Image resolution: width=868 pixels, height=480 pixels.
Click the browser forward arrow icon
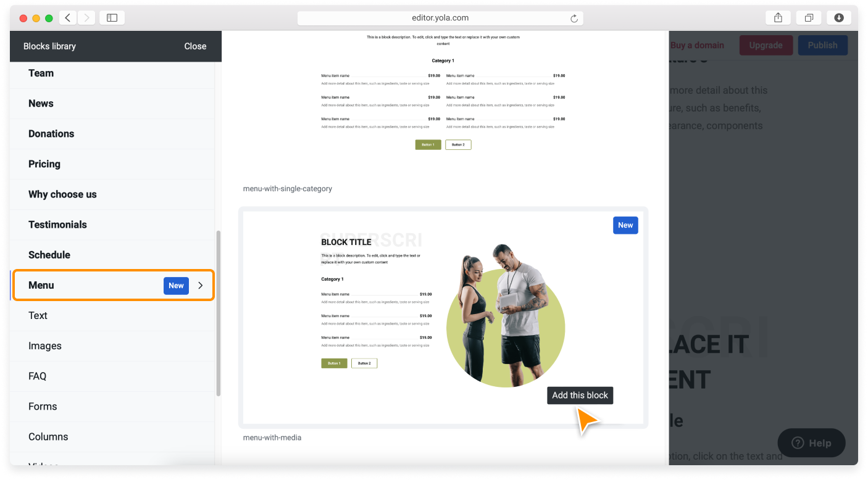86,18
